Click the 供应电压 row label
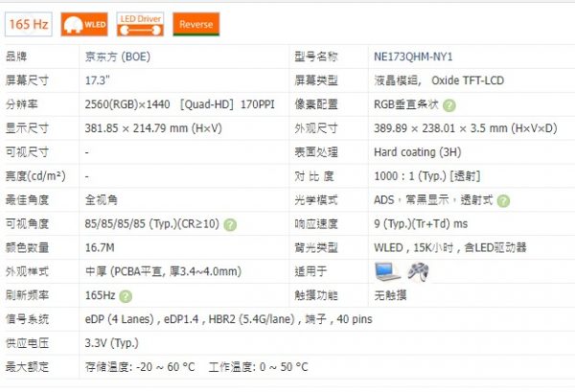This screenshot has width=575, height=392. coord(27,343)
